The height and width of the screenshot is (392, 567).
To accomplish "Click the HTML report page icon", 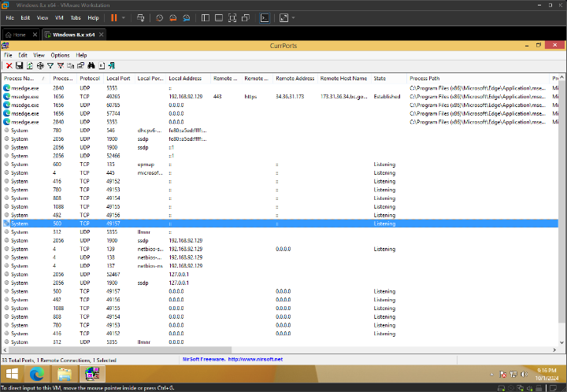I will [x=102, y=66].
